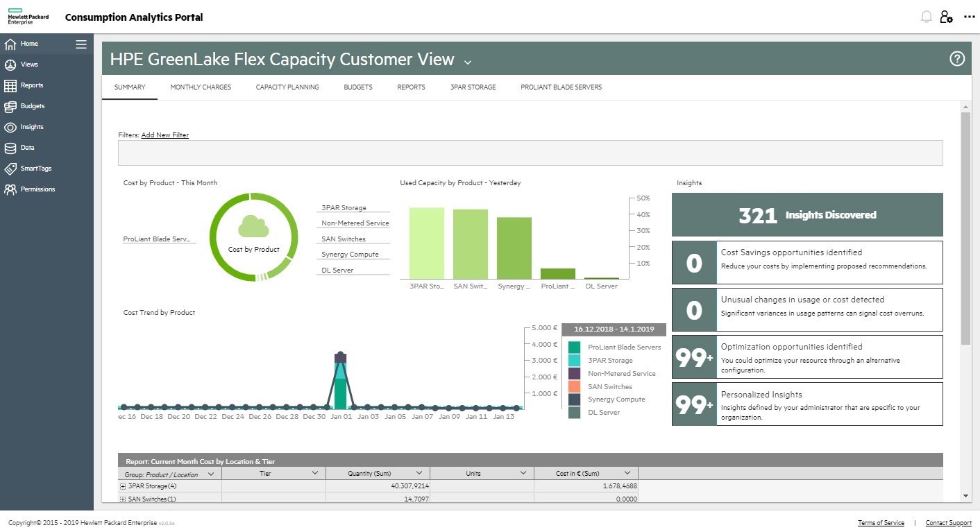Click Non-Metered Service legend color swatch
Viewport: 980px width, 532px height.
pos(574,374)
